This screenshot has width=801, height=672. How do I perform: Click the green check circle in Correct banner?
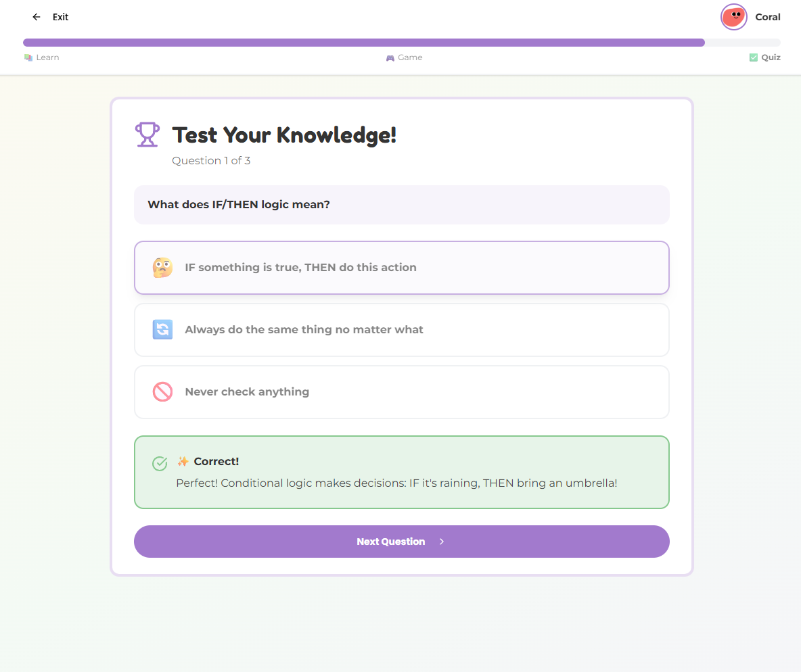[x=159, y=464]
